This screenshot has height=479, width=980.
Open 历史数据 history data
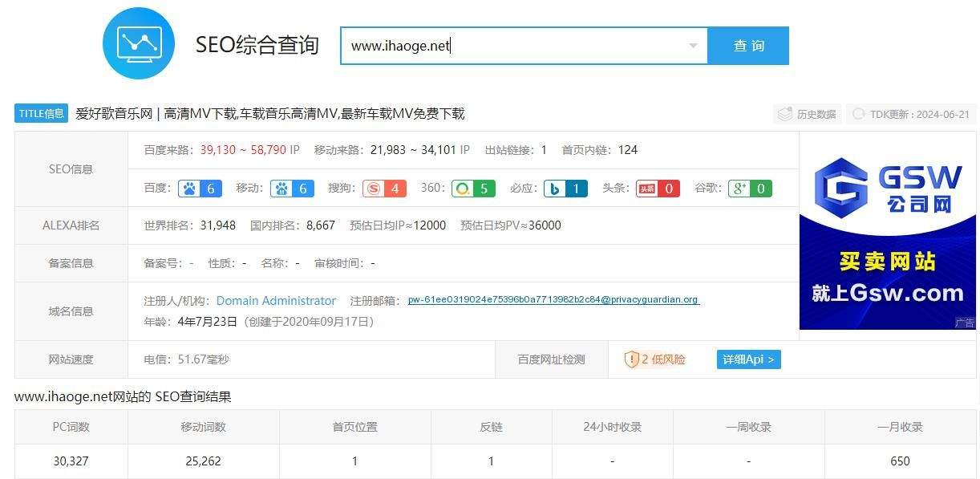[807, 115]
